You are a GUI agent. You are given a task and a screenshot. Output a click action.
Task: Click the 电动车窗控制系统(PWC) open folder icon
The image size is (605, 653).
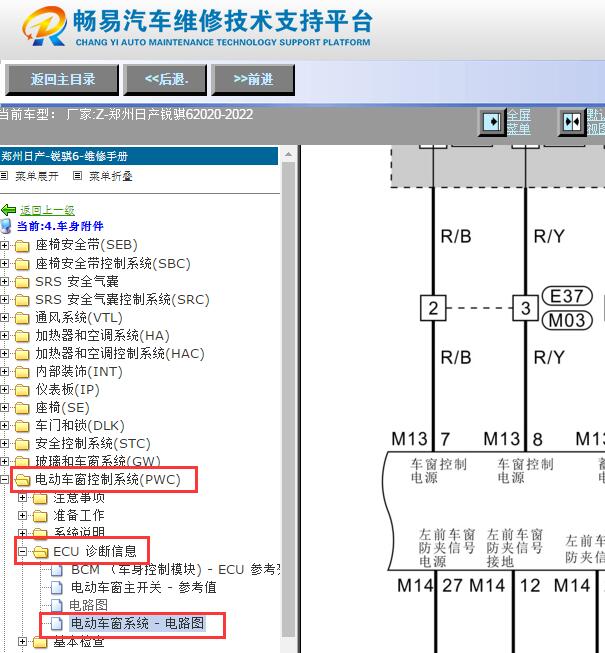[22, 480]
